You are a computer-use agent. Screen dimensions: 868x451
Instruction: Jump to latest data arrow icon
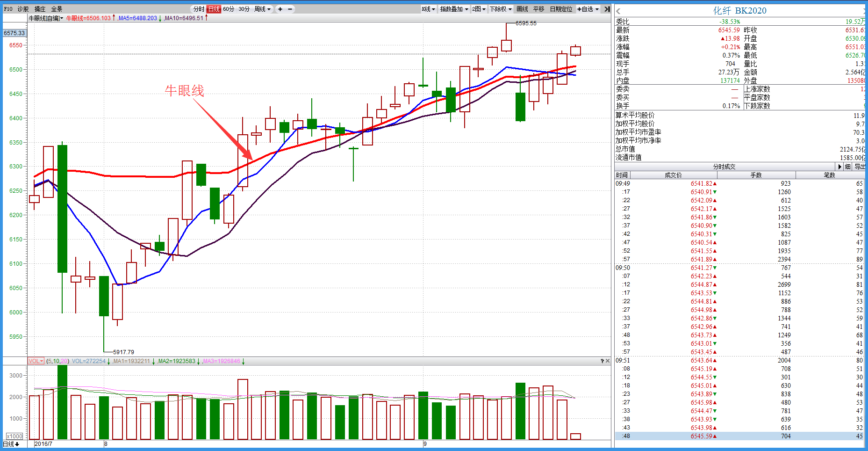coord(607,9)
